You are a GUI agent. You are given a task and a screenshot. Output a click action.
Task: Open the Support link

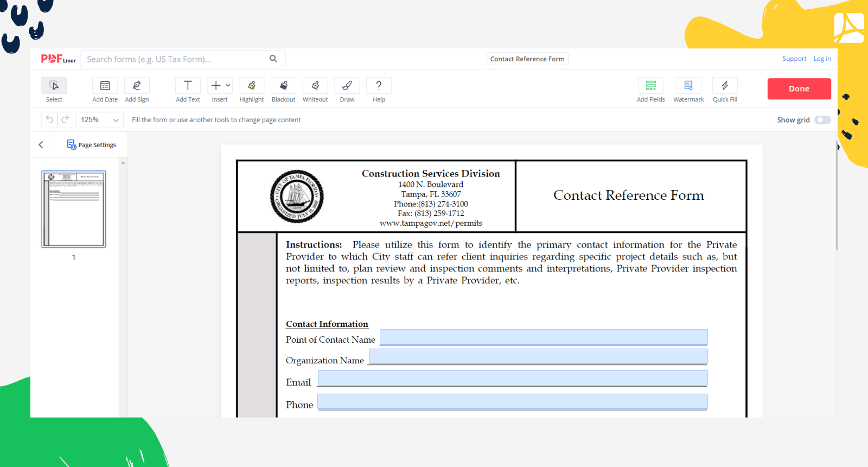(794, 59)
